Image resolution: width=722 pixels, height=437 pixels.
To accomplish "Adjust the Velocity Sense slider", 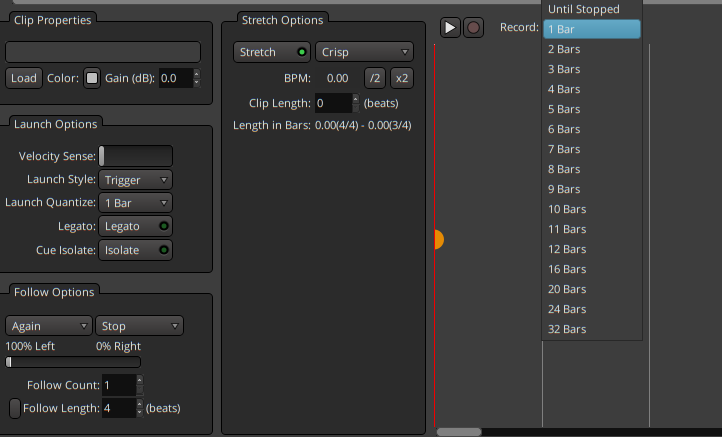I will pos(136,156).
